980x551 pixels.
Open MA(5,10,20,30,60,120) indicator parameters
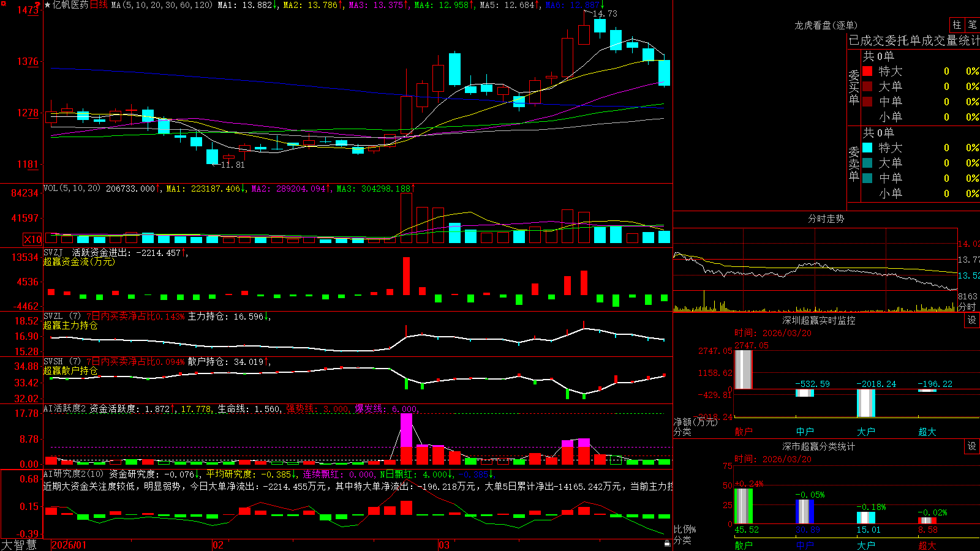(162, 5)
